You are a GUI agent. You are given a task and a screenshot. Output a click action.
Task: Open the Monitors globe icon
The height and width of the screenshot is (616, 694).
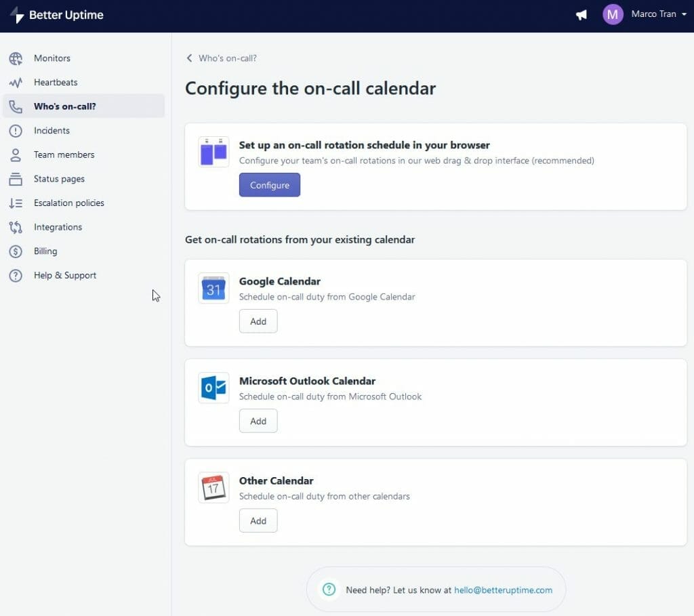(x=16, y=58)
